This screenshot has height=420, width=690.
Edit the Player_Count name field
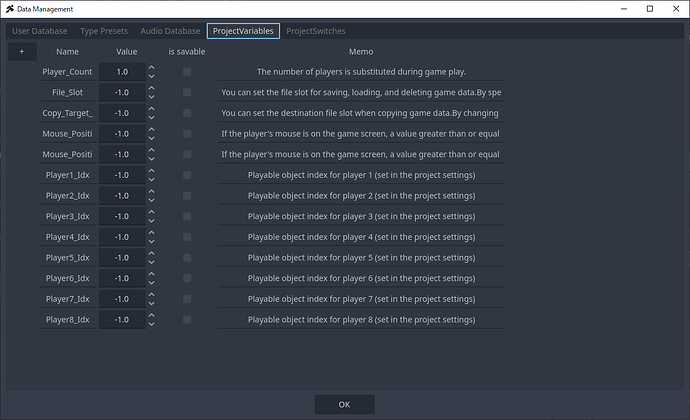(67, 72)
